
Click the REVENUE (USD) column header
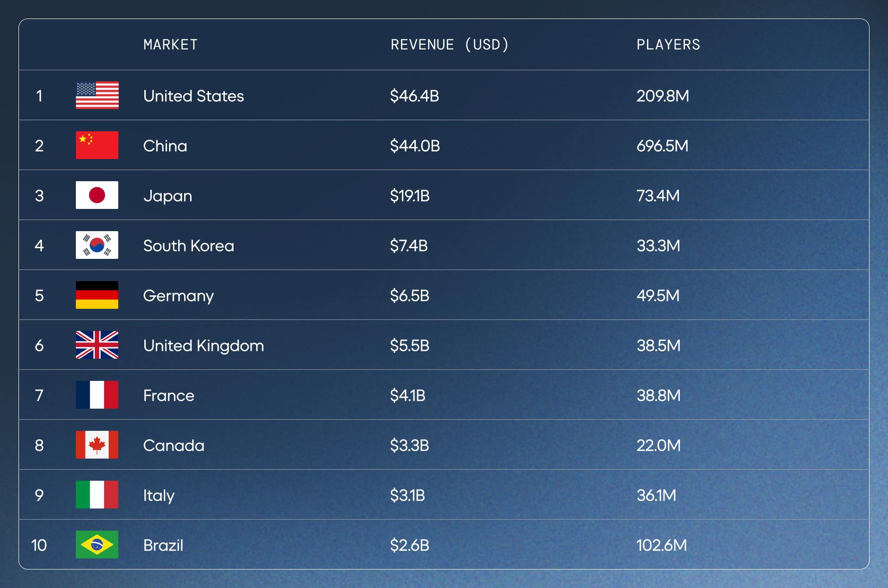point(450,45)
